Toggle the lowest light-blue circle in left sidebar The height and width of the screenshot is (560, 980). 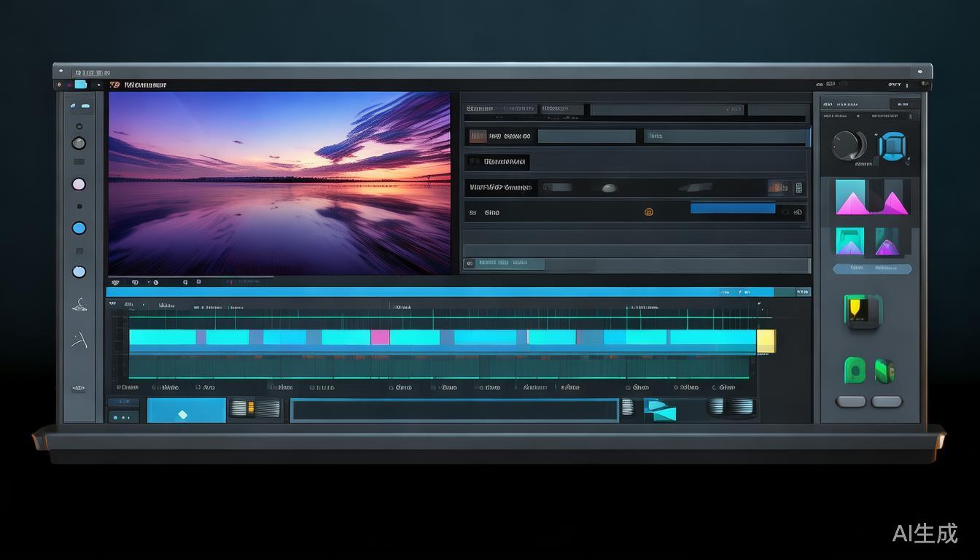point(79,272)
